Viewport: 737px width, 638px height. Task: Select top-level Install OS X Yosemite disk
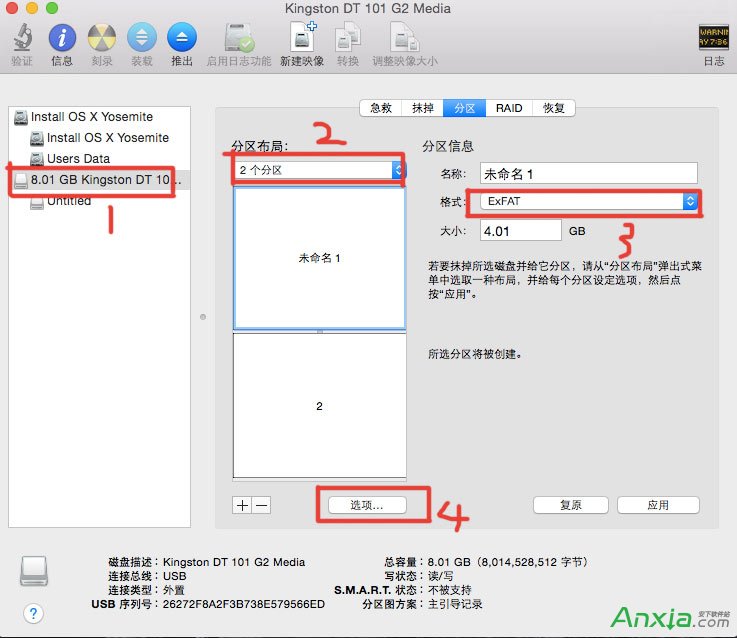[x=92, y=117]
